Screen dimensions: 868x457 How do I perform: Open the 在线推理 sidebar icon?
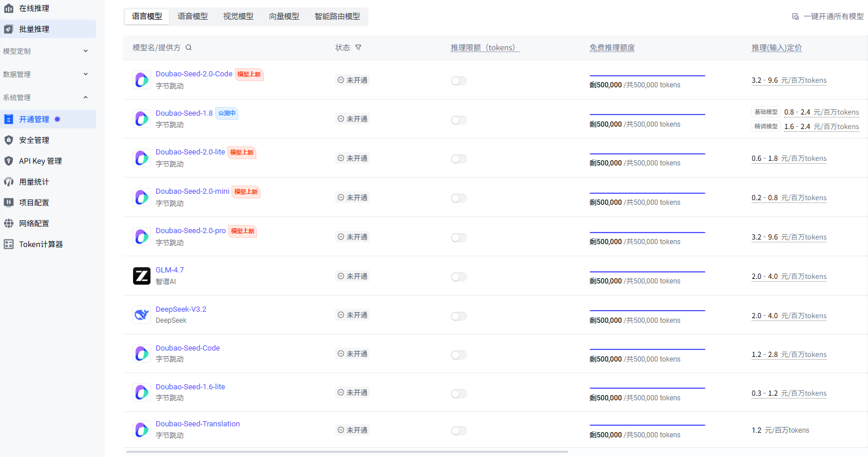[9, 8]
